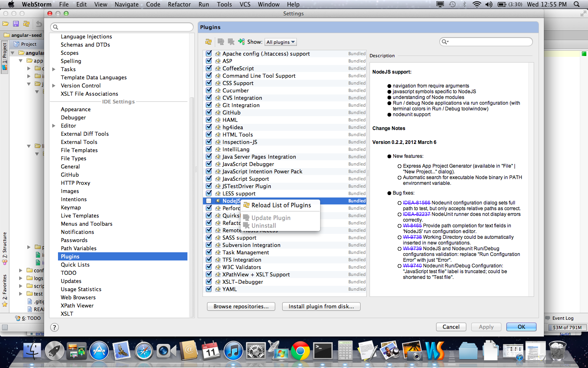The height and width of the screenshot is (368, 588).
Task: Click the greyed-out update plugin toolbar icon
Action: coord(221,42)
